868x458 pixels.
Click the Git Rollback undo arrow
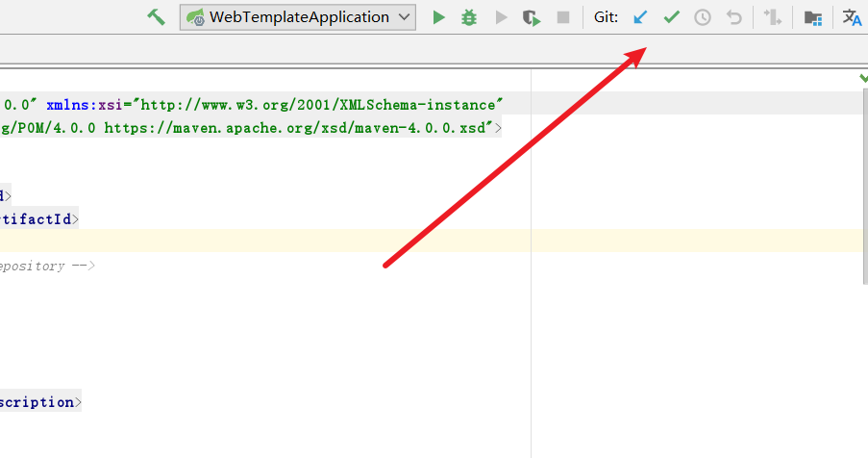click(734, 17)
